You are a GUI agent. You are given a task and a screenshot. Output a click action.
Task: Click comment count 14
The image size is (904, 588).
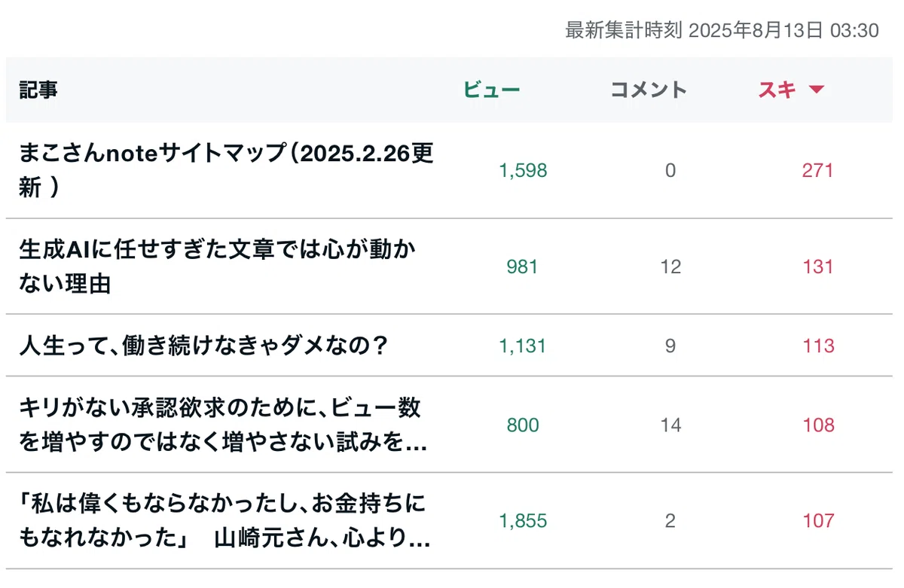(670, 425)
